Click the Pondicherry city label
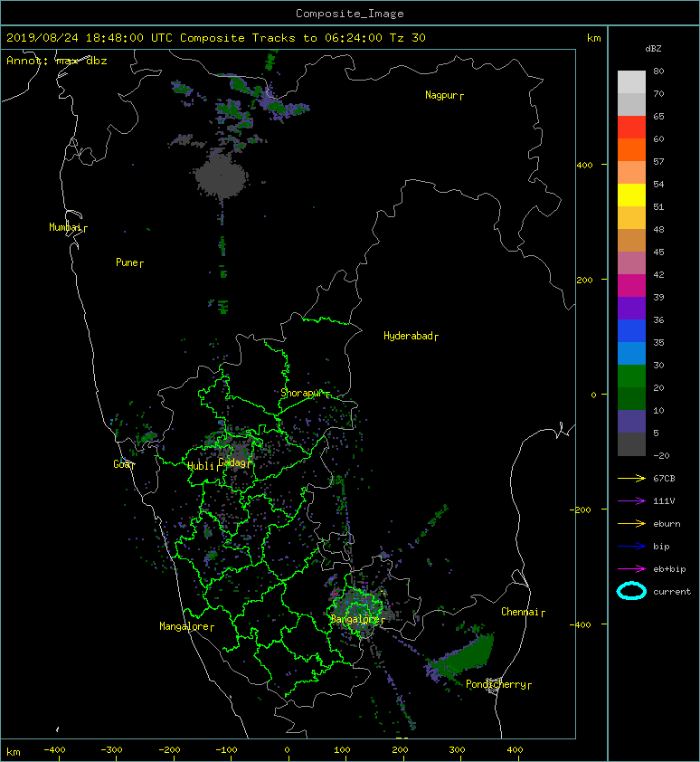The image size is (700, 762). click(496, 685)
